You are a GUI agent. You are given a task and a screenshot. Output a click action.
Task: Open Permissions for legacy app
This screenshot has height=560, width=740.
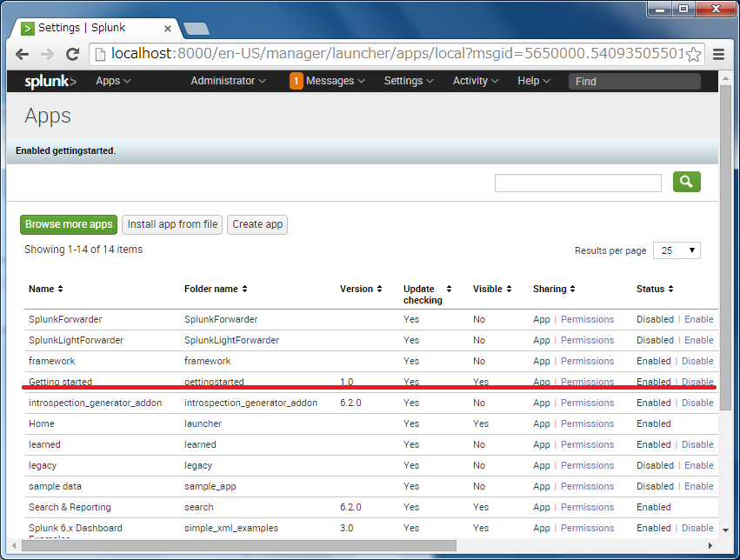coord(587,465)
